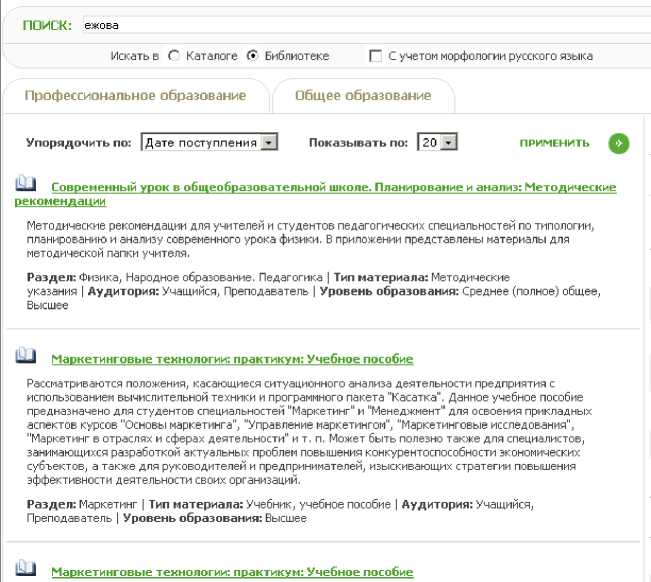Image resolution: width=651 pixels, height=582 pixels.
Task: Enable morphology of Russian language checkbox
Action: point(375,56)
